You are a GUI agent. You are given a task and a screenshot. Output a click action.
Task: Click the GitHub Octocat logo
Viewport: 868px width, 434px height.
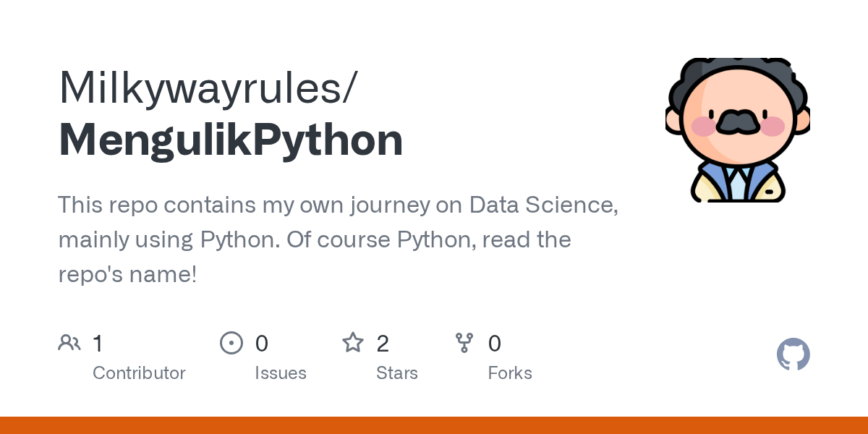pos(793,354)
